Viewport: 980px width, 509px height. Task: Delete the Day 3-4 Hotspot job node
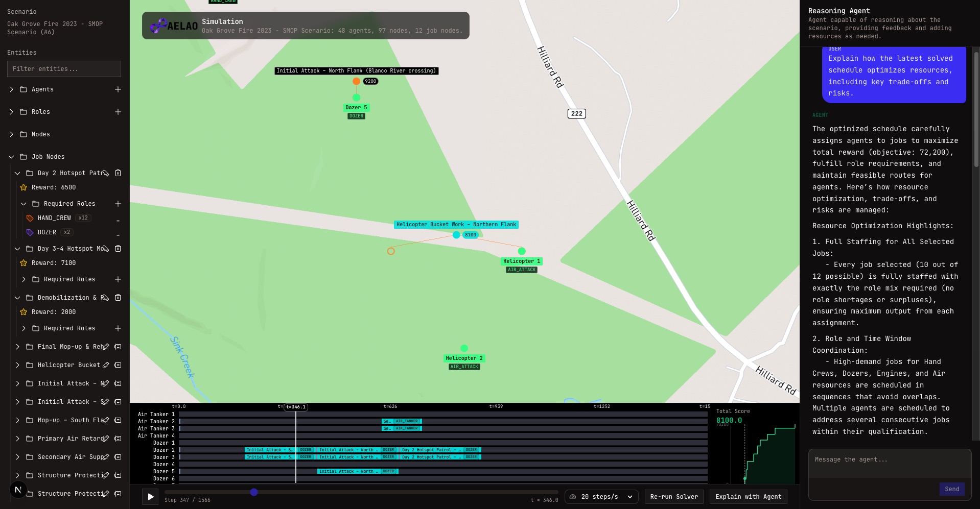(118, 249)
